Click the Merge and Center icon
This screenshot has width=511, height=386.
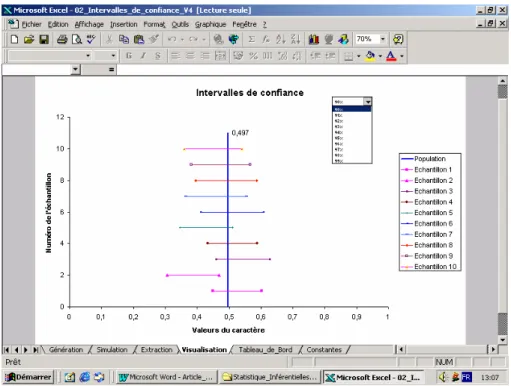coord(220,56)
